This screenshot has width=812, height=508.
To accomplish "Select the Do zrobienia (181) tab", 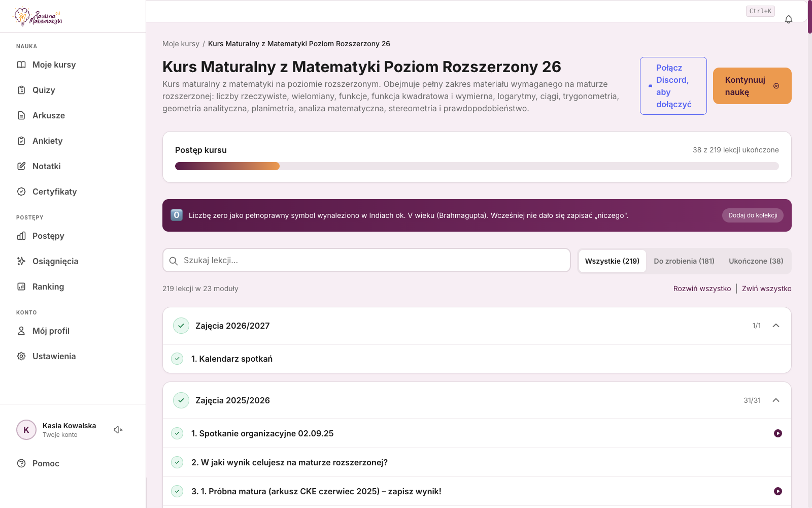I will [x=684, y=261].
